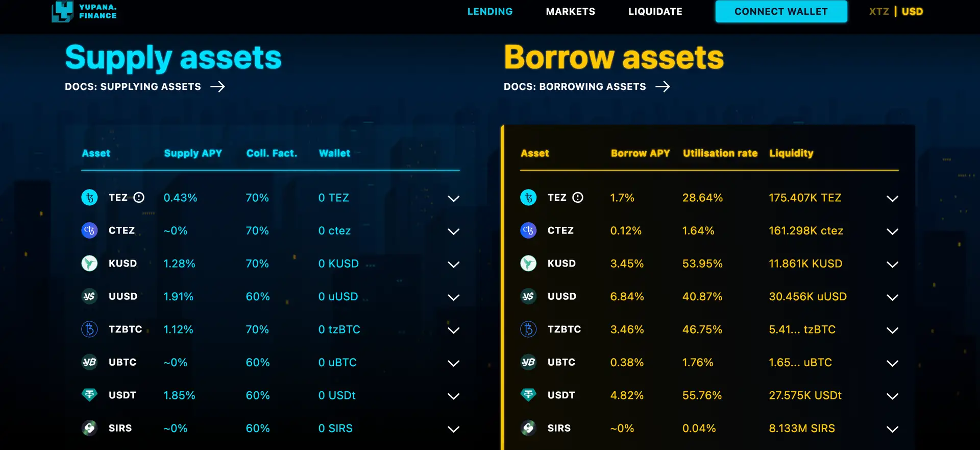Expand the UUSD supply row details
Image resolution: width=980 pixels, height=450 pixels.
453,297
